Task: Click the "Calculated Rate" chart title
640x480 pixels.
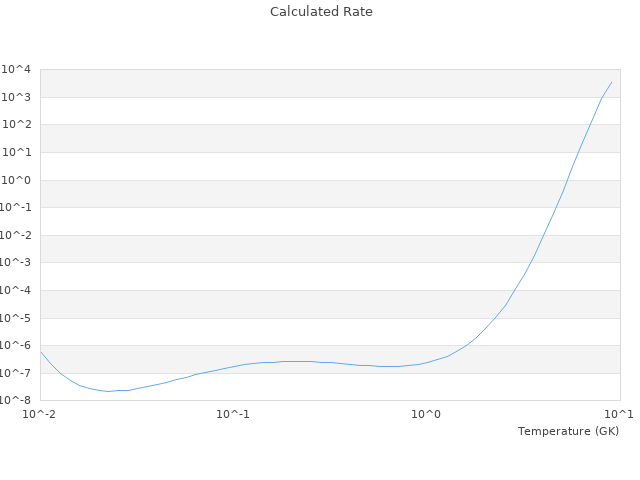Action: point(320,12)
